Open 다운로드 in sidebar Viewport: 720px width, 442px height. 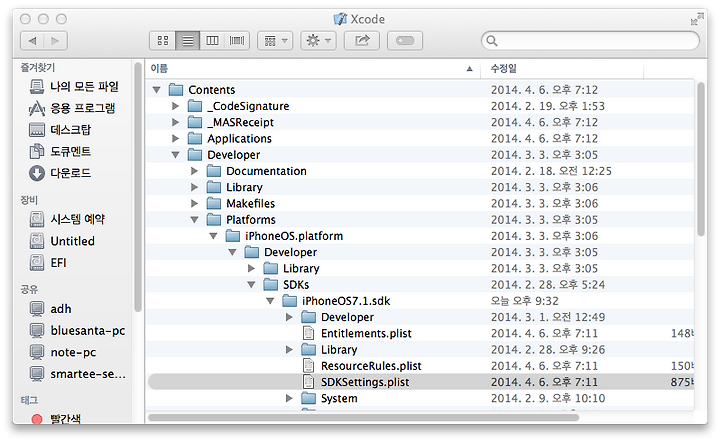[60, 173]
